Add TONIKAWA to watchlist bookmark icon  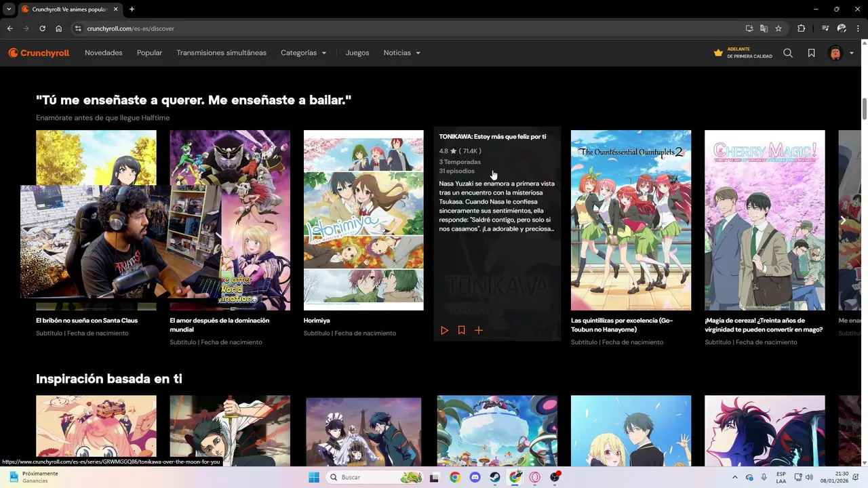point(461,330)
